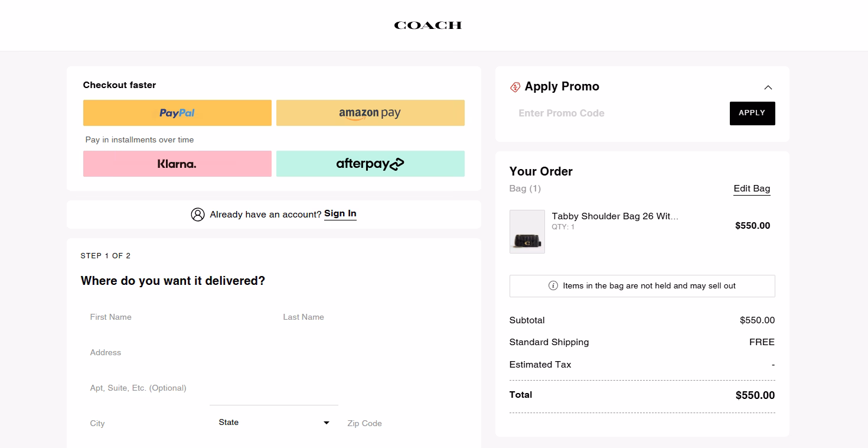Check out with the PayPal button

point(177,113)
